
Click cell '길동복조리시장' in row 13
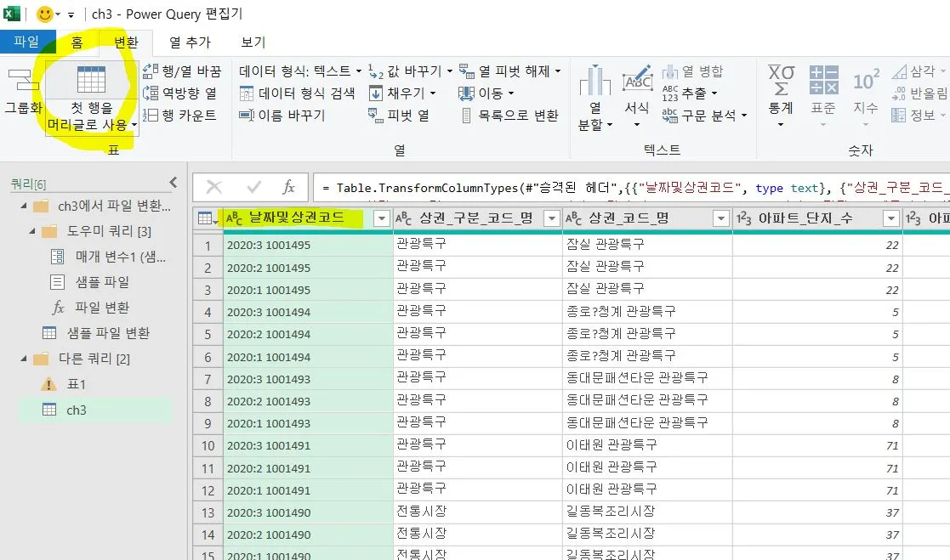point(647,512)
